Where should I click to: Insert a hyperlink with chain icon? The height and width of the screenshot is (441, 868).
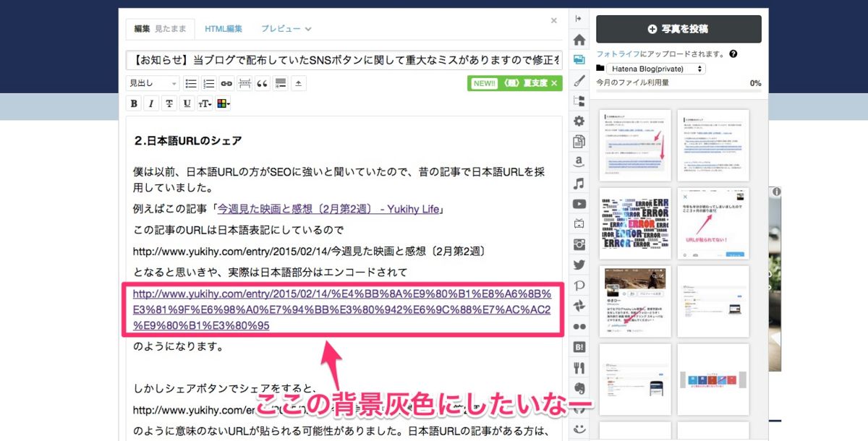[226, 83]
